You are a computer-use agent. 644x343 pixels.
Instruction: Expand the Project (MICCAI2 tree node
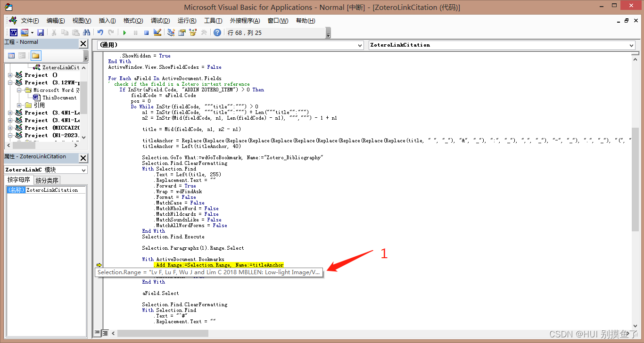[10, 128]
